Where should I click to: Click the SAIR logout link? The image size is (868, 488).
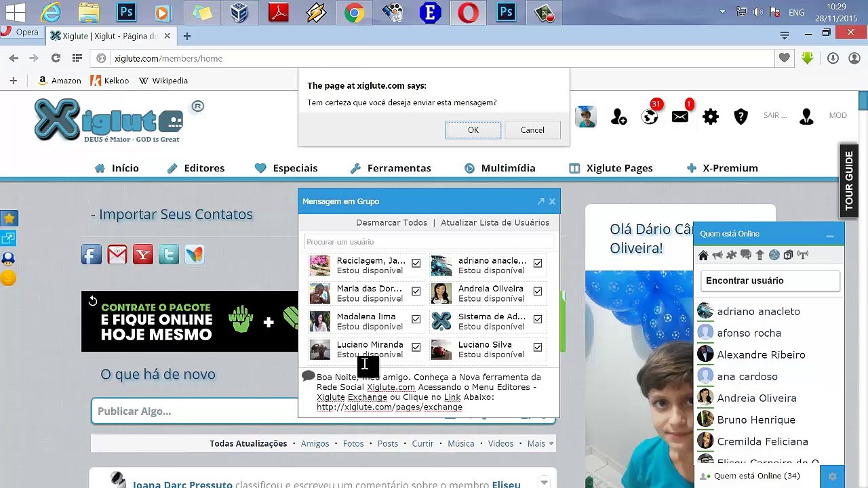774,115
